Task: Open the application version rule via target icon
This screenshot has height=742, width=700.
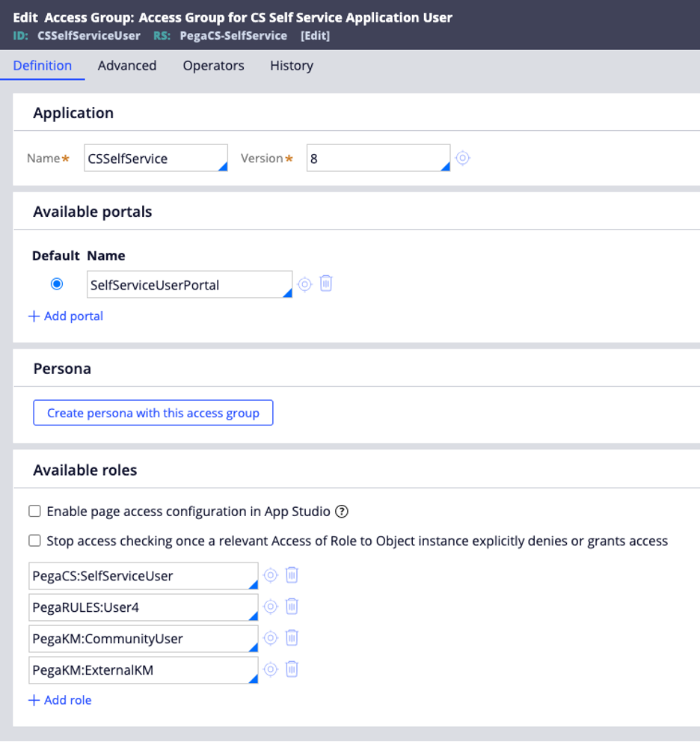Action: (462, 158)
